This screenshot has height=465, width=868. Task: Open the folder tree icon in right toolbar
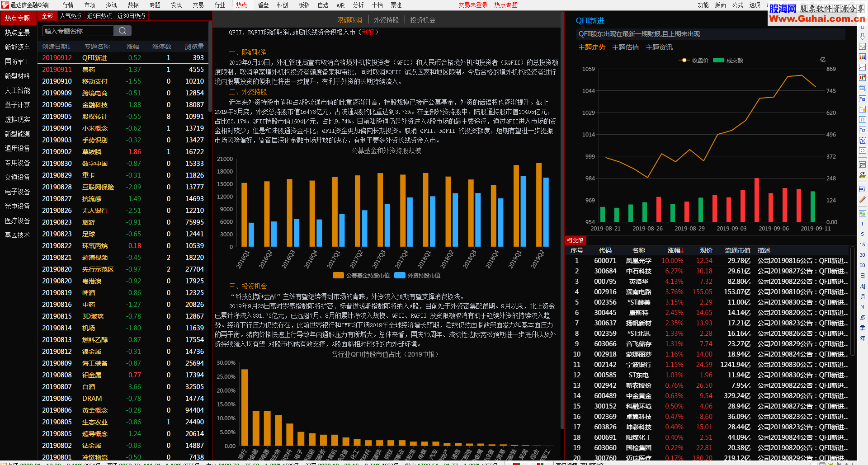pos(862,109)
